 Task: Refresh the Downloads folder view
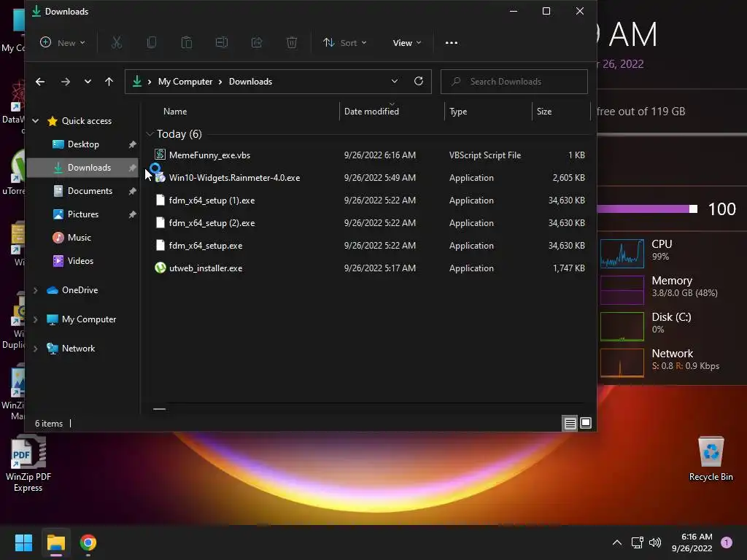(x=419, y=82)
